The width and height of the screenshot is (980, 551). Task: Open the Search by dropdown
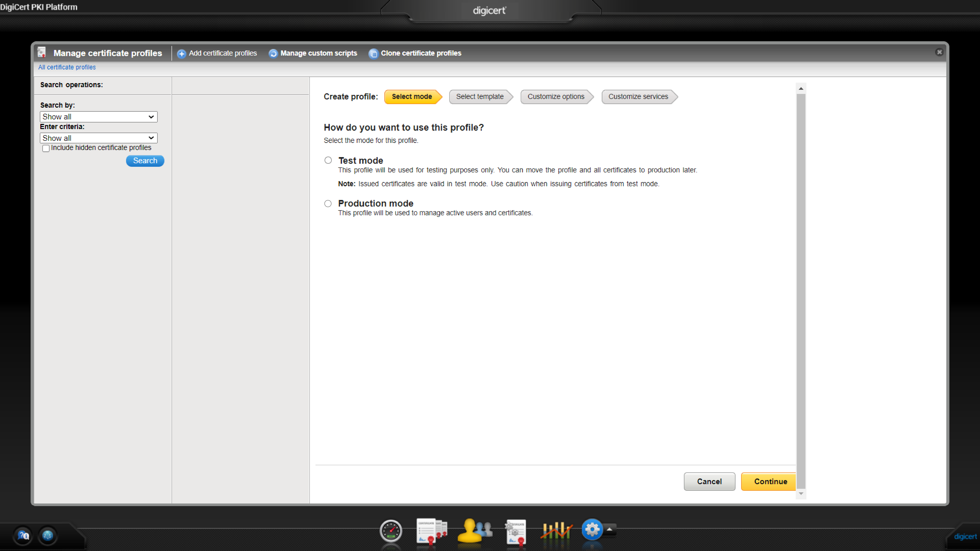point(98,117)
